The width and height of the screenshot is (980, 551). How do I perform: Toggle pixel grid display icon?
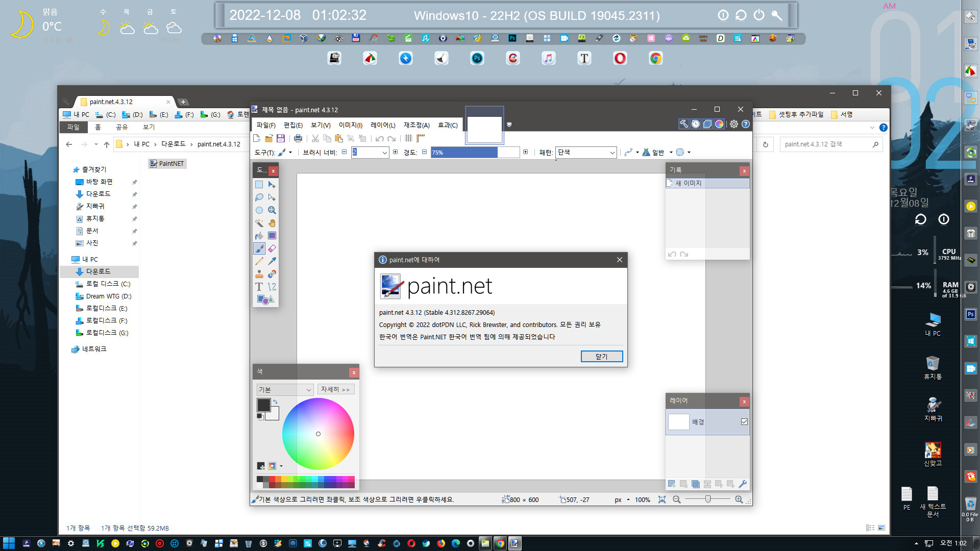click(x=408, y=138)
